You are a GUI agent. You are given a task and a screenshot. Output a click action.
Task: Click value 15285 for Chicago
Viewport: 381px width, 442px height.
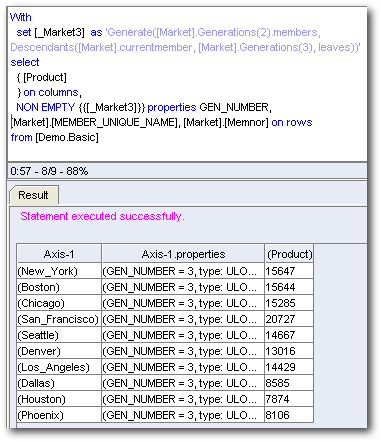click(x=289, y=303)
